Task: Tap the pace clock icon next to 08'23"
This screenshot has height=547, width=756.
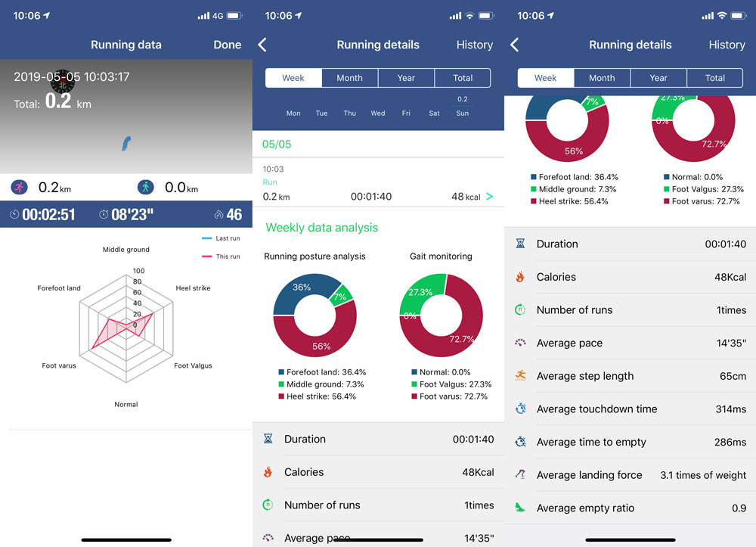Action: coord(104,214)
